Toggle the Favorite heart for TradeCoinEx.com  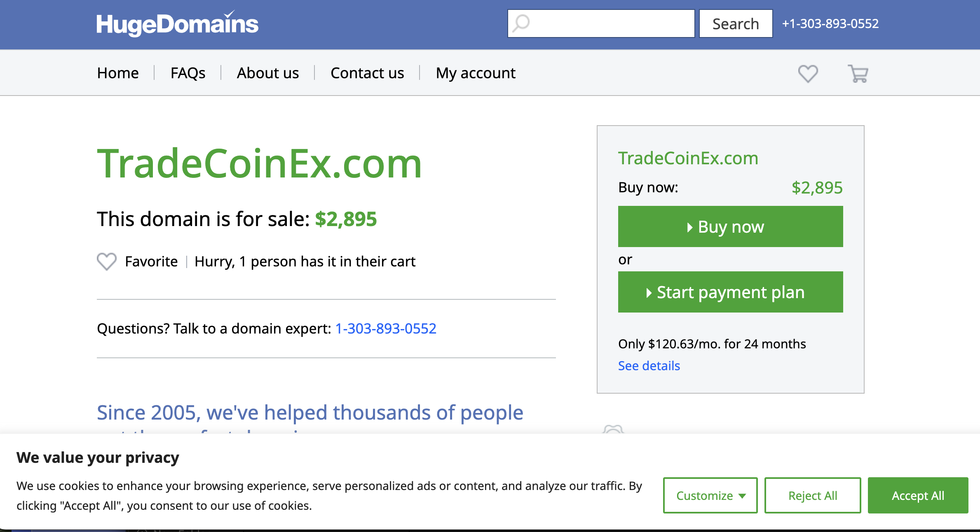(x=107, y=261)
